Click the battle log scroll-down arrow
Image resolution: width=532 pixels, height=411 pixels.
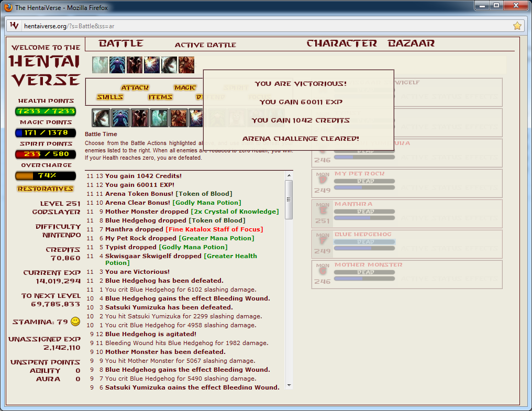point(289,385)
